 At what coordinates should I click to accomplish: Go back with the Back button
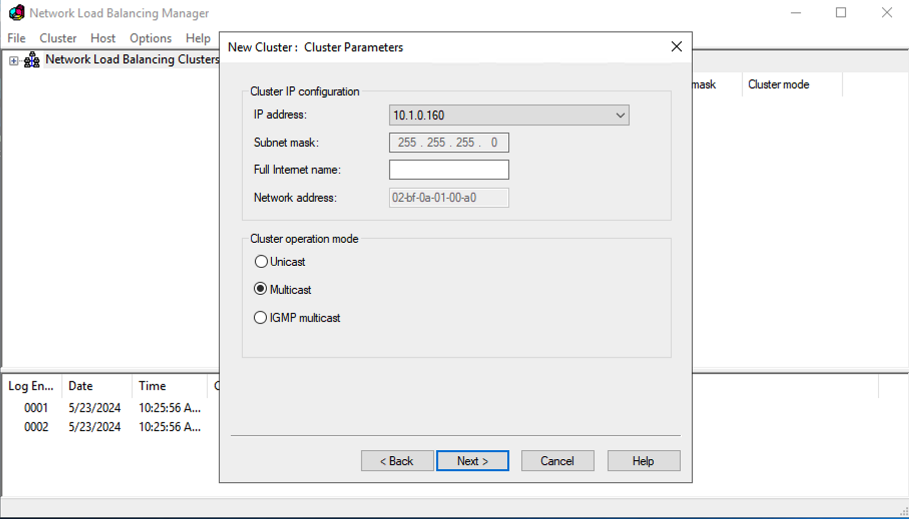click(x=397, y=461)
